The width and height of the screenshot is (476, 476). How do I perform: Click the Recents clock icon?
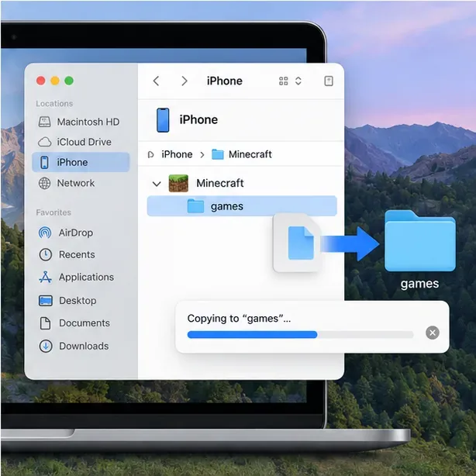coord(46,255)
